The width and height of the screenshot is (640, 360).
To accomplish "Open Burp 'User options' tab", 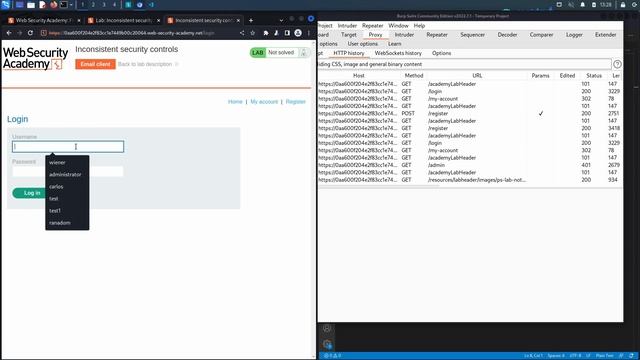I will point(362,44).
